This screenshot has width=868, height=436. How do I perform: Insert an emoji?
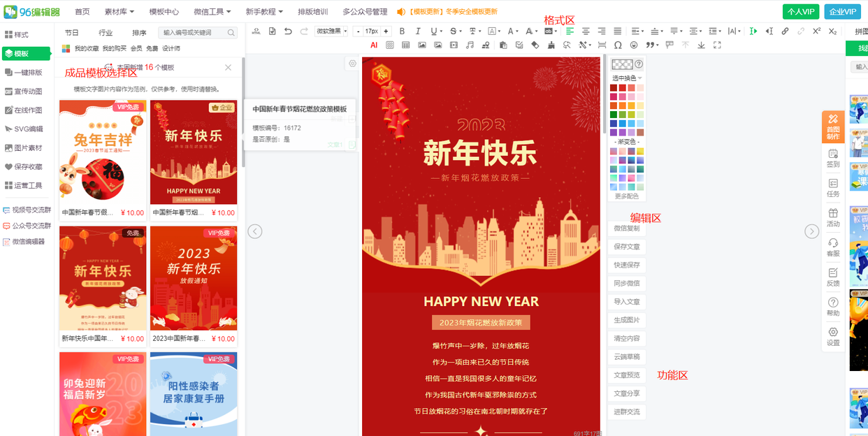634,45
